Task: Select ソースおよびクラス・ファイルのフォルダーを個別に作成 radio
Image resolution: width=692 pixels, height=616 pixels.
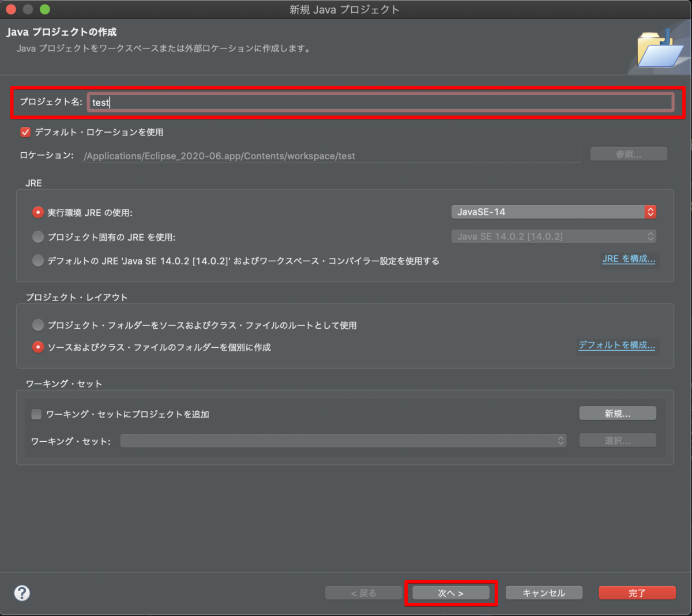Action: [x=38, y=347]
